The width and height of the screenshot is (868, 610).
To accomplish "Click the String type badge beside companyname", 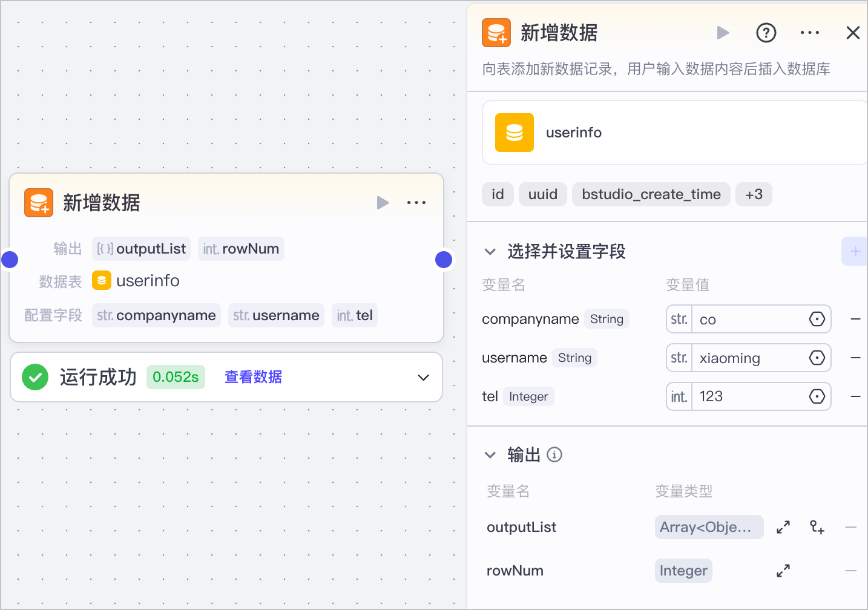I will click(607, 319).
